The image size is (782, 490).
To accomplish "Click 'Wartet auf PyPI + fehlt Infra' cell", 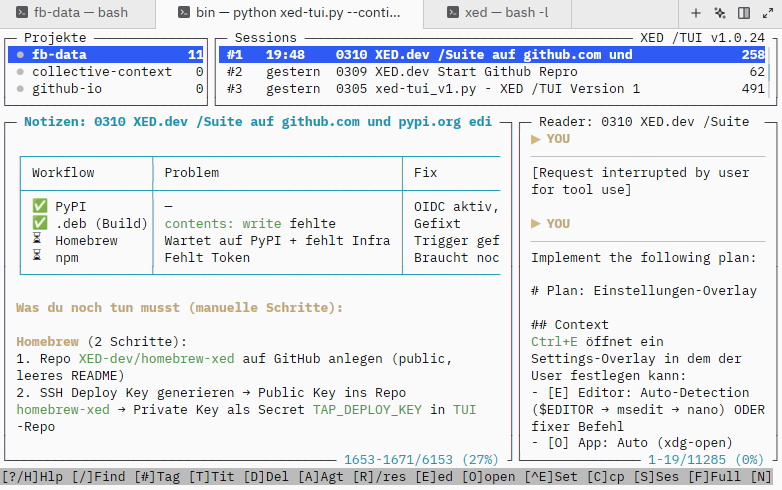I will click(277, 240).
